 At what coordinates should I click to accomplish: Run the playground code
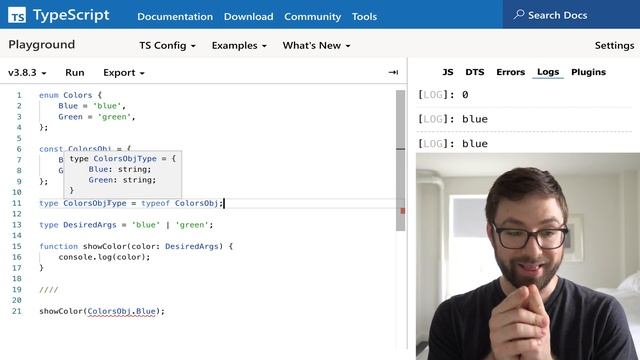tap(75, 73)
